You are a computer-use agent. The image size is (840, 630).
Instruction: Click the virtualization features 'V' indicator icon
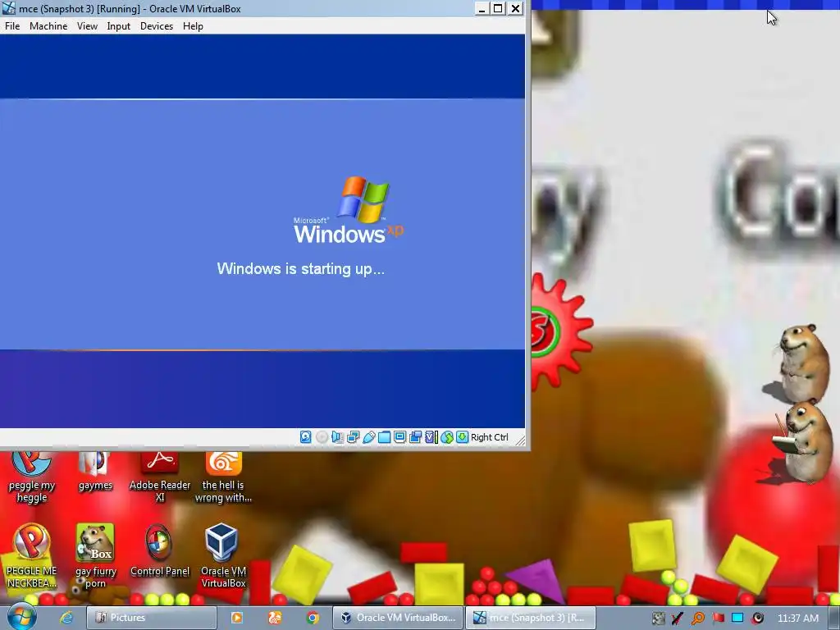(x=431, y=437)
